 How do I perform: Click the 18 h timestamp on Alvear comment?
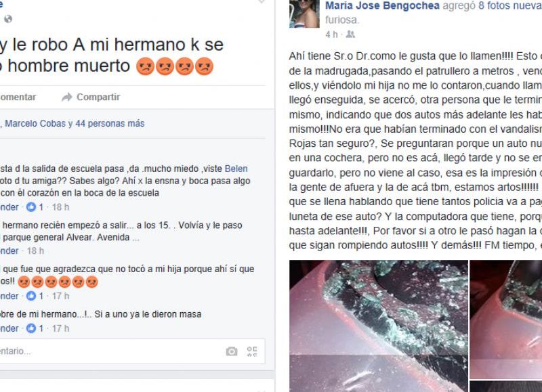tap(35, 251)
